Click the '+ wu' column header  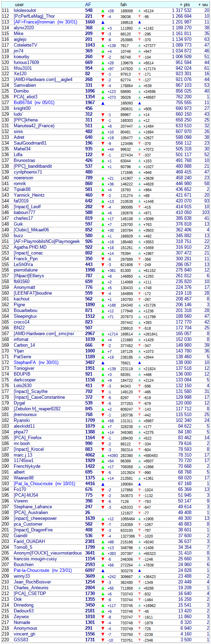click(203, 5)
